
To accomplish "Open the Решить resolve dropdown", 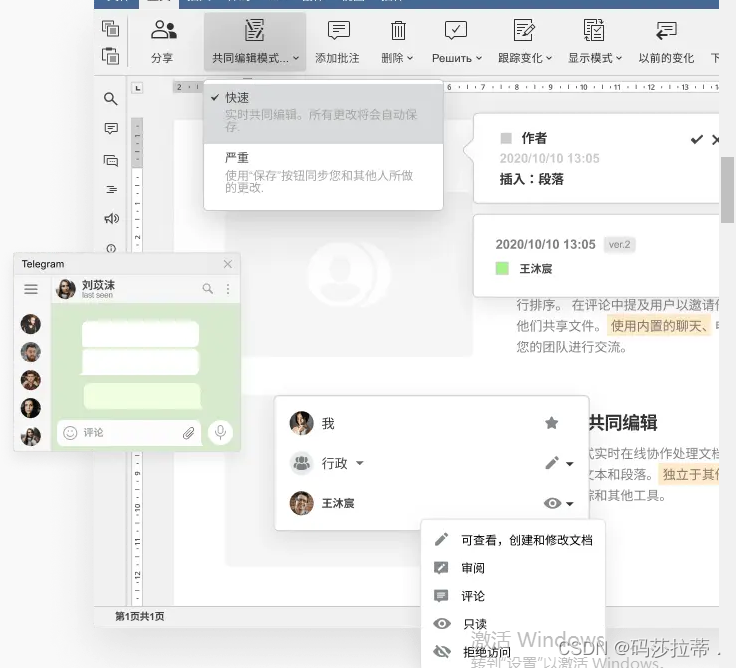I will [456, 42].
